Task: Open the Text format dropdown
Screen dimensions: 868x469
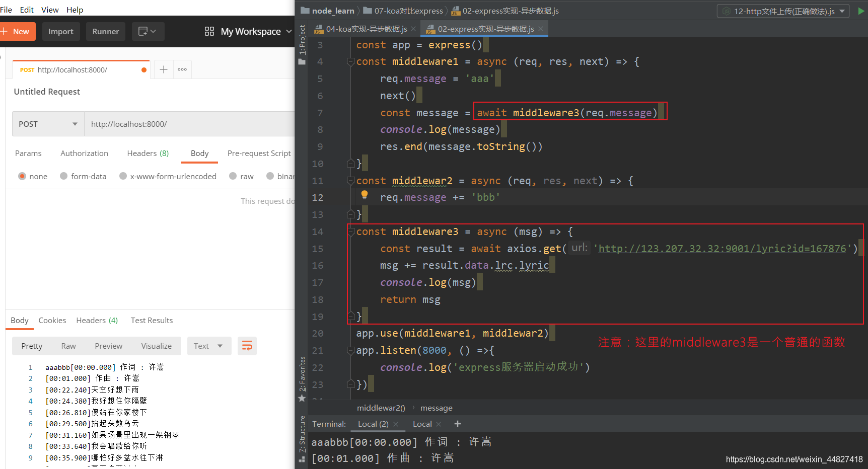Action: tap(209, 346)
